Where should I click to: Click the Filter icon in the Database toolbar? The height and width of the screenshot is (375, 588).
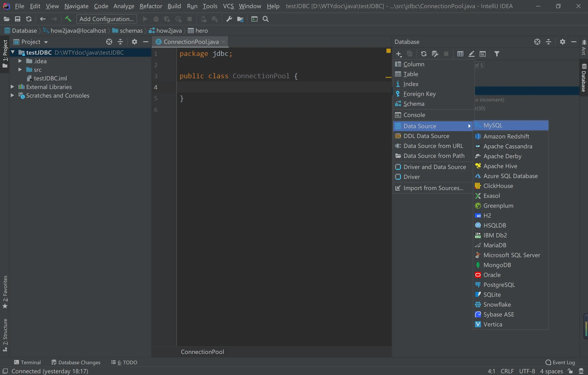[497, 54]
